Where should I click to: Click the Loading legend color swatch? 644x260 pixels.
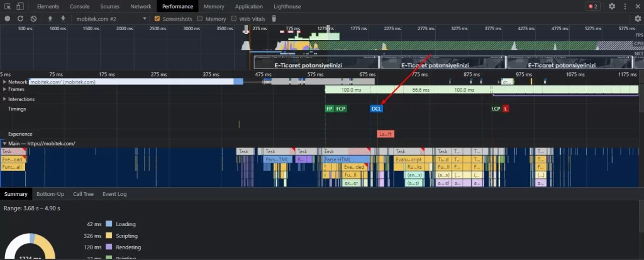pyautogui.click(x=109, y=224)
